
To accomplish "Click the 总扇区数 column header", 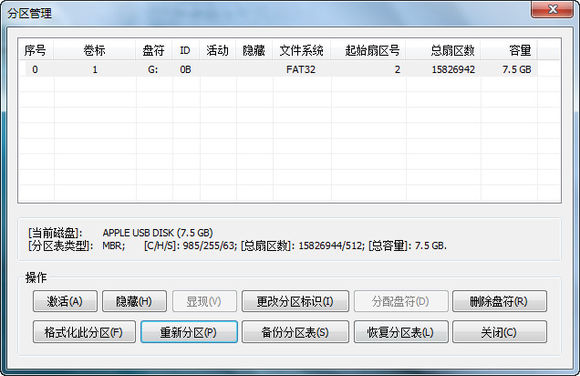I will (x=452, y=50).
